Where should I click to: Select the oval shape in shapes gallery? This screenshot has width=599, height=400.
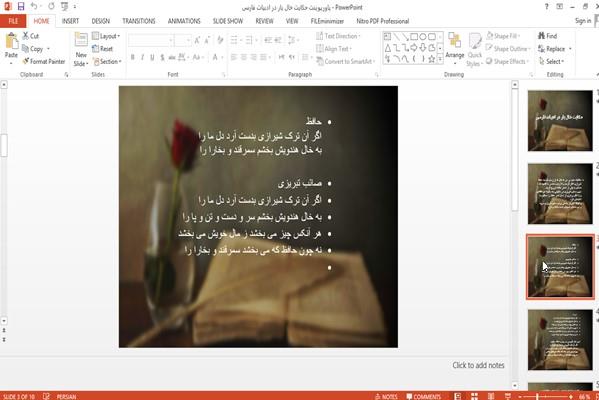(x=423, y=37)
